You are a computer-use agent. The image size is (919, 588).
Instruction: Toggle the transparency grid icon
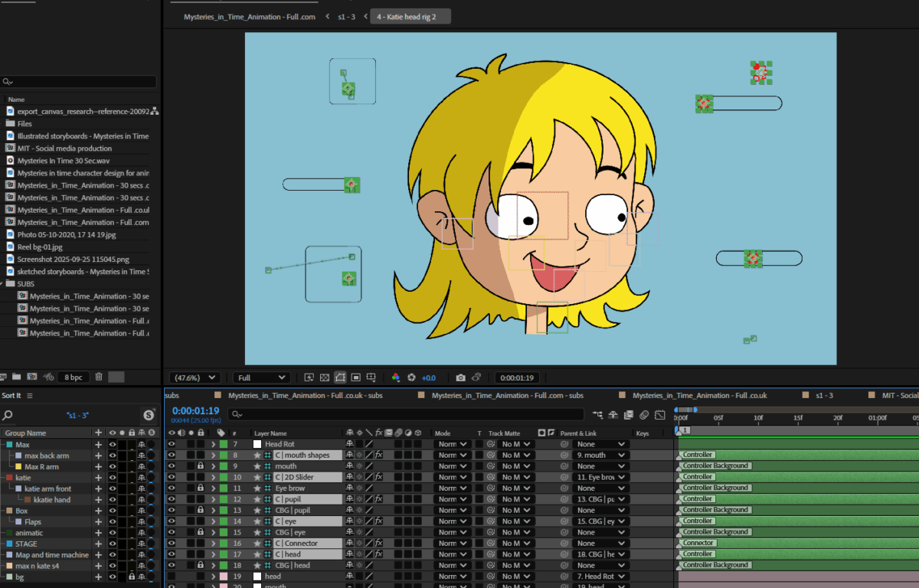click(x=324, y=377)
